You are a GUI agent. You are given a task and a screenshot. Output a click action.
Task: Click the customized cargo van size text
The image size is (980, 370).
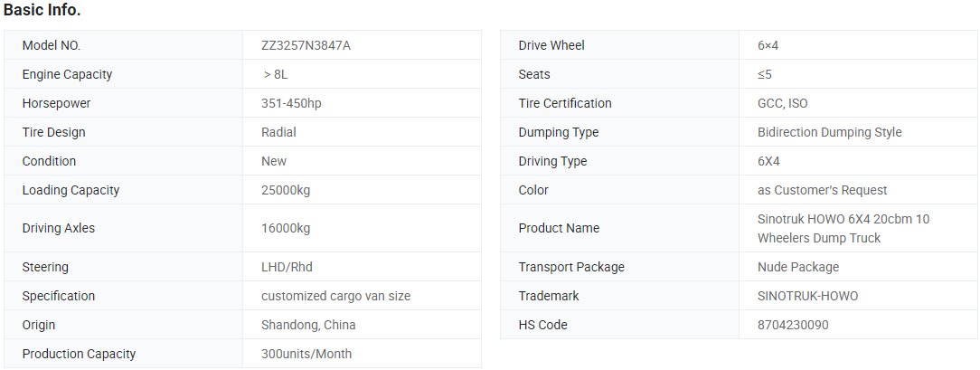pyautogui.click(x=335, y=296)
